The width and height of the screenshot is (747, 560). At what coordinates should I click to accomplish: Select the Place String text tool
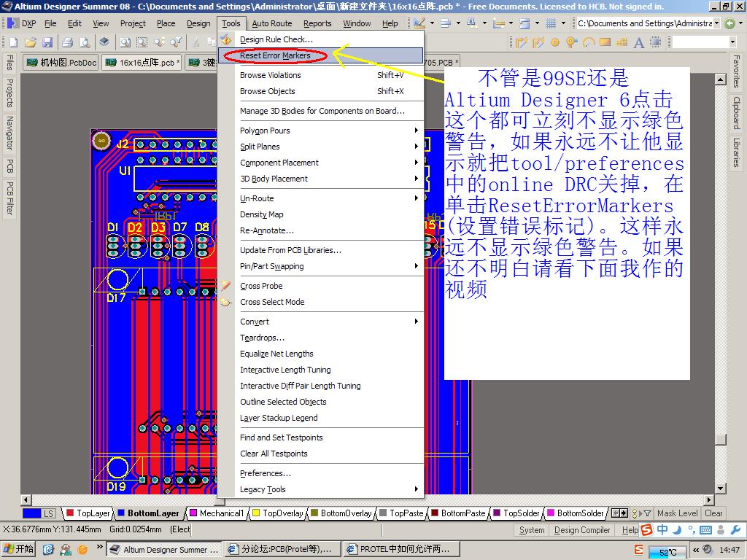pyautogui.click(x=639, y=42)
